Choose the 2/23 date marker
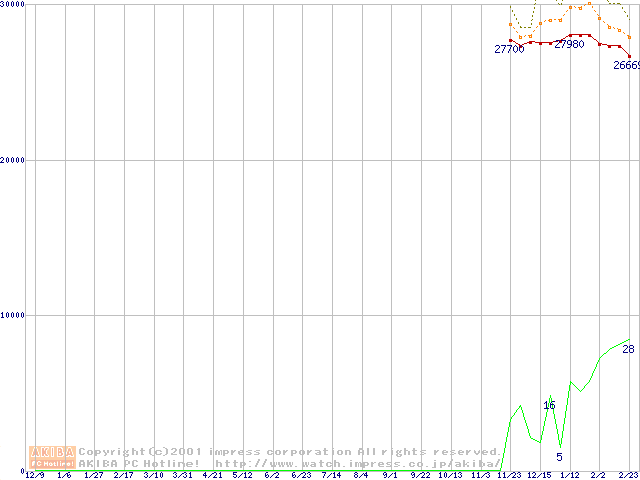Viewport: 640px width, 480px height. coord(628,475)
